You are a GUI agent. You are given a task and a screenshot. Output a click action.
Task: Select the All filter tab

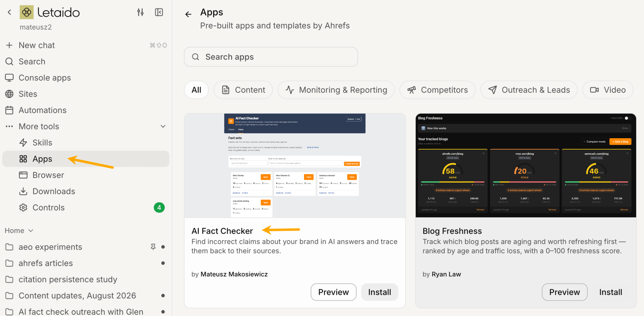pos(197,90)
